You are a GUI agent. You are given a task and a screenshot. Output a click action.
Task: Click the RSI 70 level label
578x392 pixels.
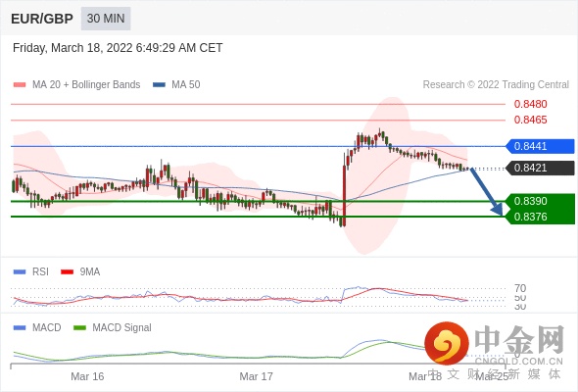click(520, 288)
